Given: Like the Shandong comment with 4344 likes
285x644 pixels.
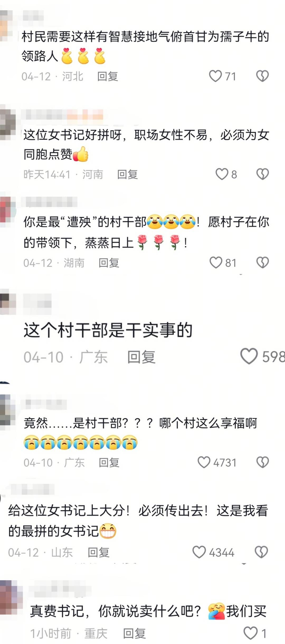Looking at the screenshot, I should coord(199,552).
